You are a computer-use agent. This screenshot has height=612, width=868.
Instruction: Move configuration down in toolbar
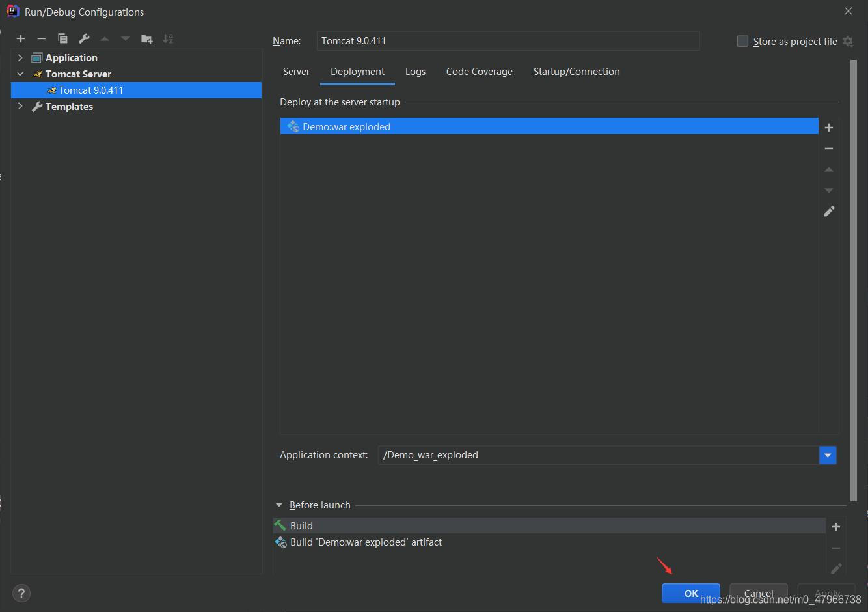[126, 39]
